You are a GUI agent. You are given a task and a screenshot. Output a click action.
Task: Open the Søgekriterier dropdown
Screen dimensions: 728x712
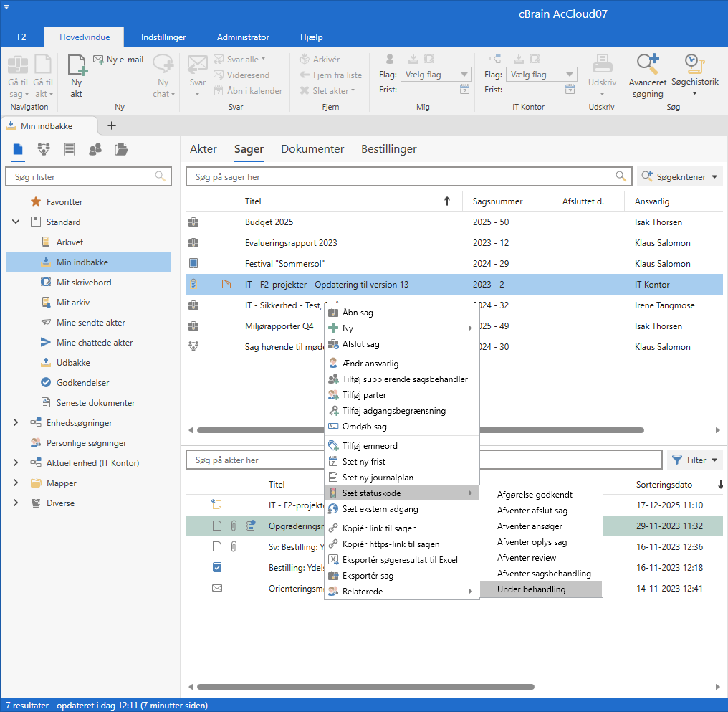[680, 176]
